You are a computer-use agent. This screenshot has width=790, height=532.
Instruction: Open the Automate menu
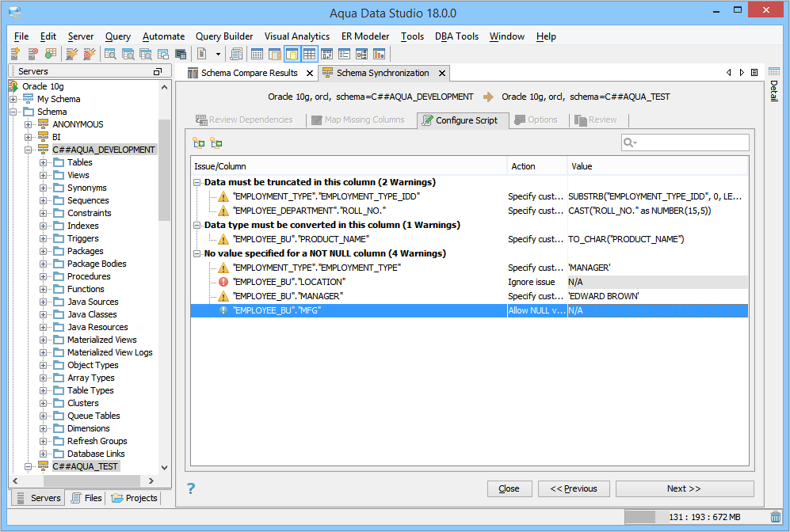tap(163, 36)
